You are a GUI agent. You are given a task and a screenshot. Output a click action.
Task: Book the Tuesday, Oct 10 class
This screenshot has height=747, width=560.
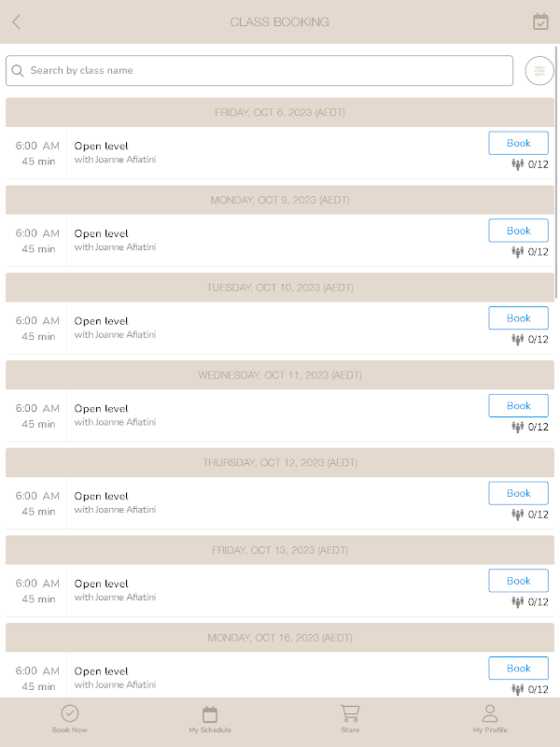518,318
